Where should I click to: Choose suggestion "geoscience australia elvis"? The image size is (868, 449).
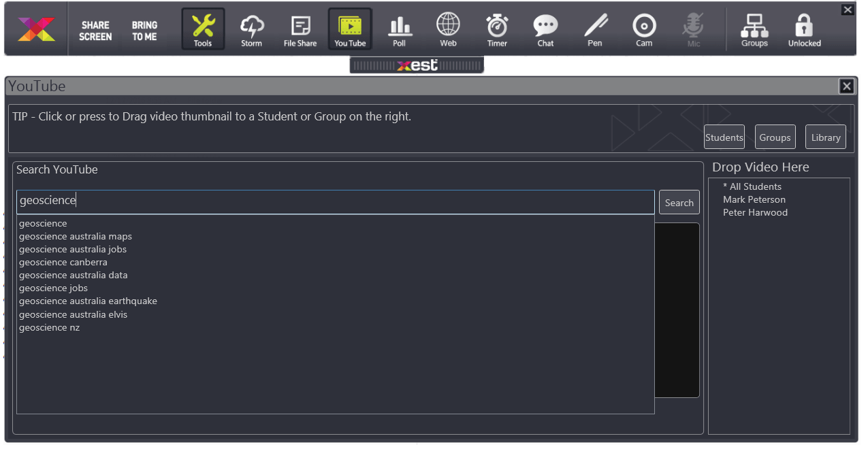point(74,314)
